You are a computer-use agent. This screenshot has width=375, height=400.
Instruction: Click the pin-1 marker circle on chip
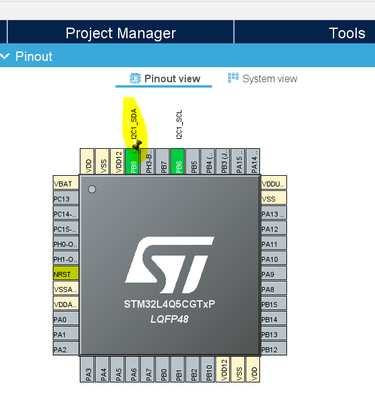click(x=92, y=189)
